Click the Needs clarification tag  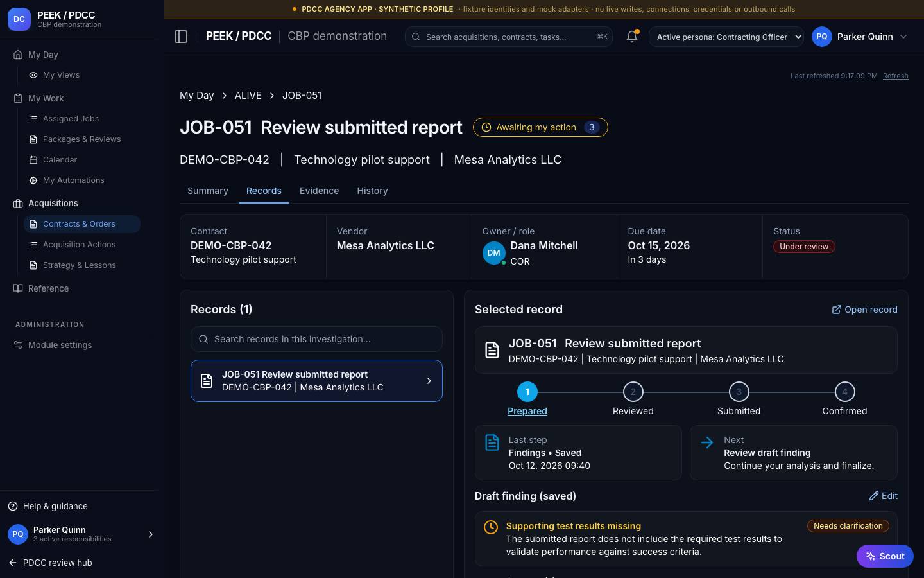click(848, 526)
